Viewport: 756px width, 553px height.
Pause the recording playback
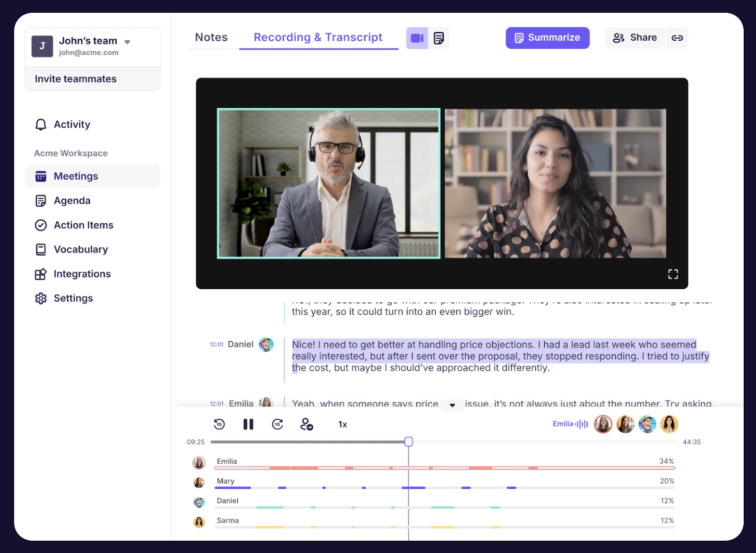coord(249,424)
